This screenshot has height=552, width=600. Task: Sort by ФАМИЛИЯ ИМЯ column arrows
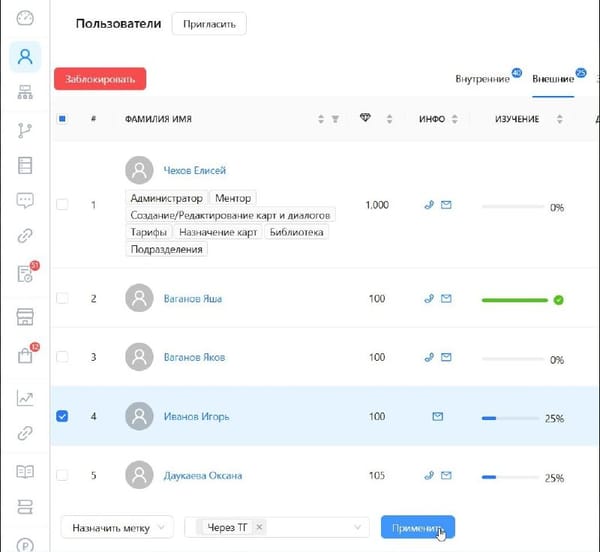coord(321,119)
